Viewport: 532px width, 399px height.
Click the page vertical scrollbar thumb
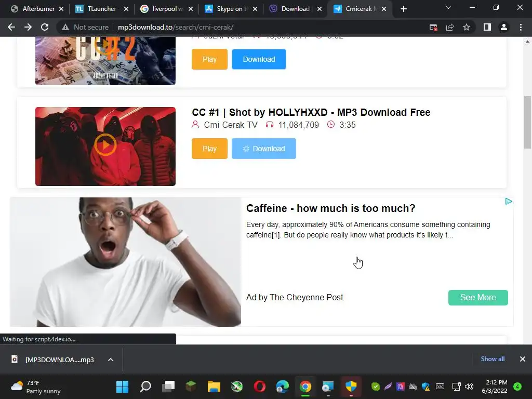pyautogui.click(x=527, y=122)
